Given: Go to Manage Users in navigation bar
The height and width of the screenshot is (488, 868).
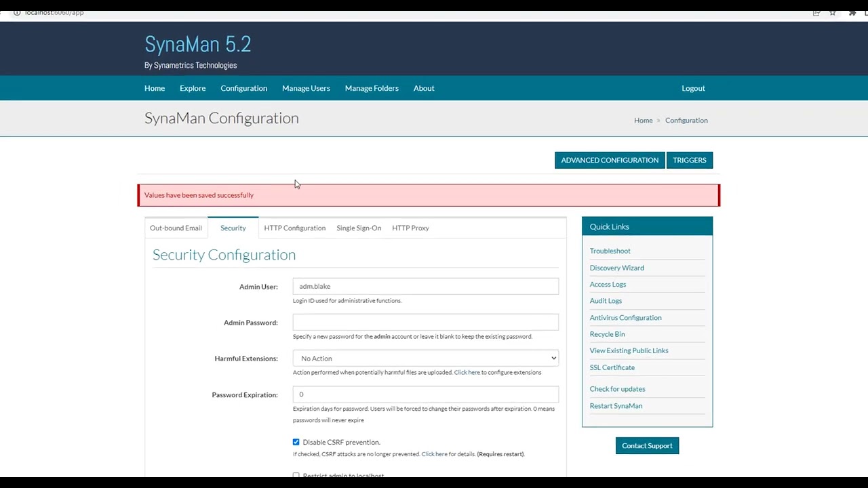Looking at the screenshot, I should 306,88.
